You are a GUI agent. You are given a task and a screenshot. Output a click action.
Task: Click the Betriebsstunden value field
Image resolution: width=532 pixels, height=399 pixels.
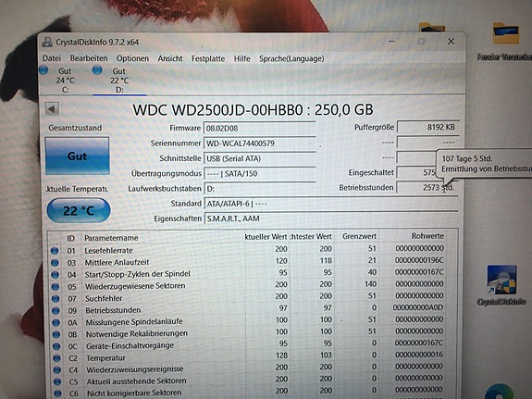point(427,187)
